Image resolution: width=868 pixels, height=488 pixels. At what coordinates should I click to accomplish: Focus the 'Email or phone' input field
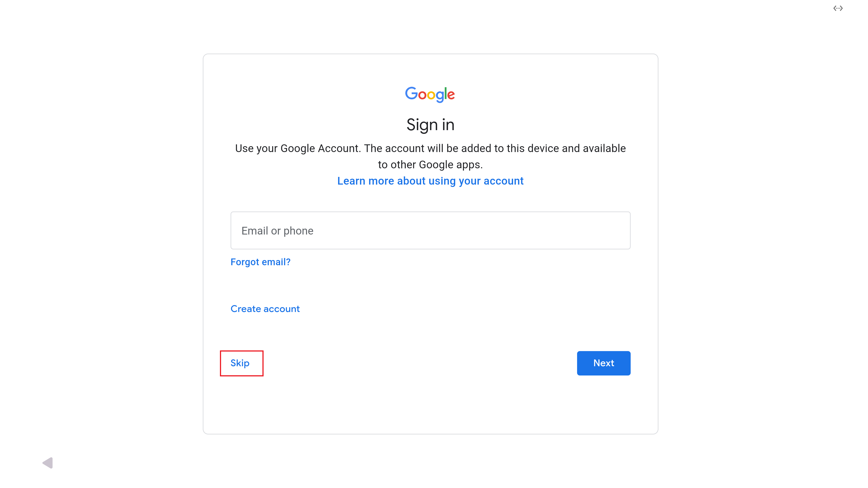(x=430, y=231)
